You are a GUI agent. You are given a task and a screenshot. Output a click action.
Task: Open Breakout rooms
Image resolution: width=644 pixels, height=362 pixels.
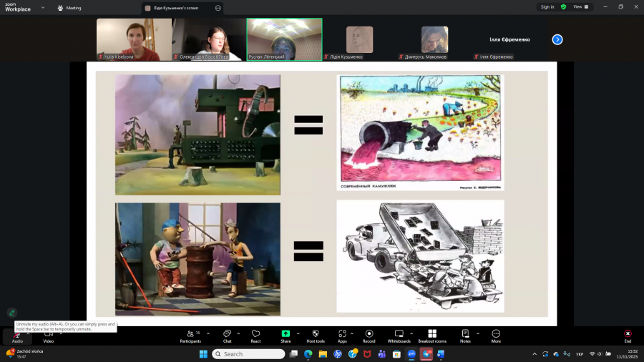point(432,336)
